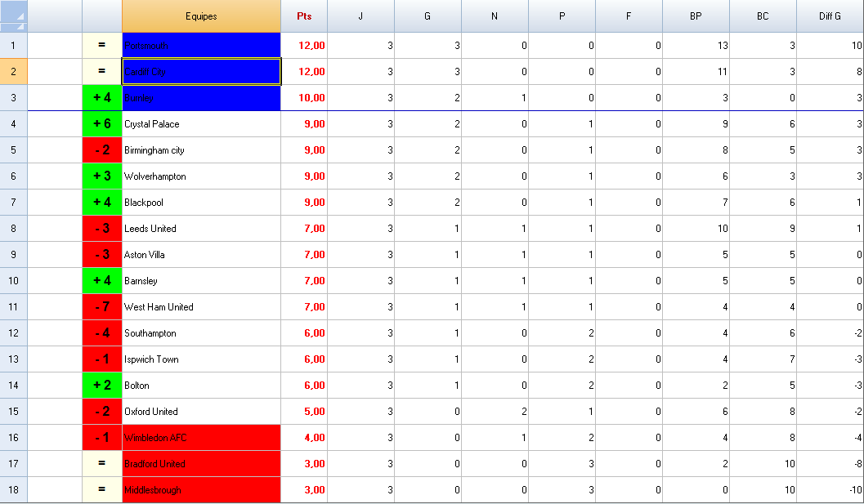
Task: Select the Blackpool team cell
Action: point(201,202)
